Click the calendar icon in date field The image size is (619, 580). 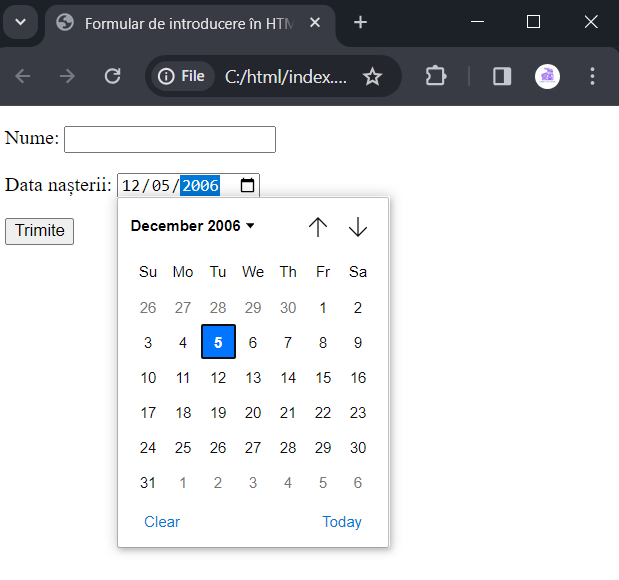point(247,185)
